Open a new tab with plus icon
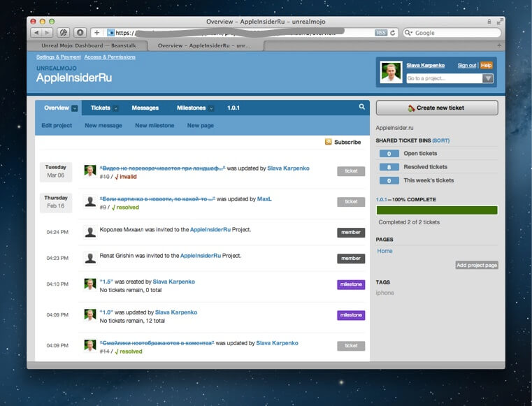The height and width of the screenshot is (406, 532). click(x=499, y=45)
